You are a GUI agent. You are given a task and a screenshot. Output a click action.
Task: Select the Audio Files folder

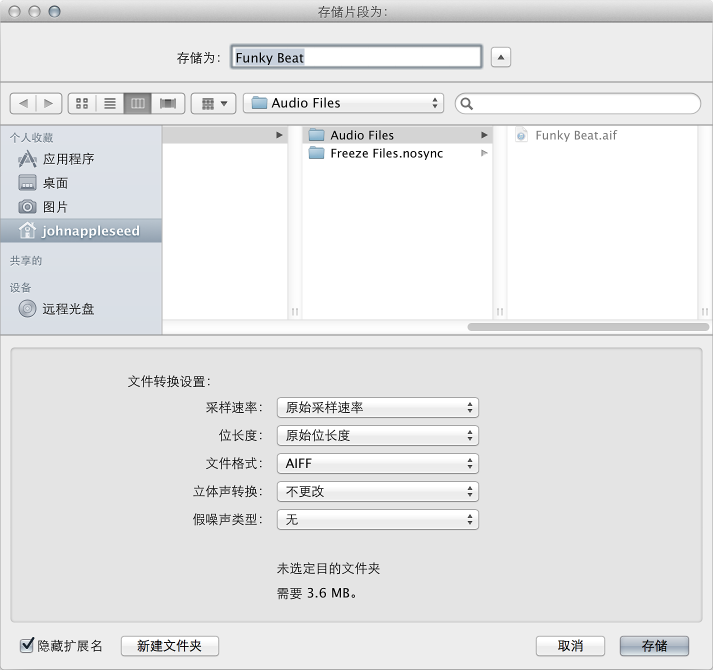click(x=397, y=135)
